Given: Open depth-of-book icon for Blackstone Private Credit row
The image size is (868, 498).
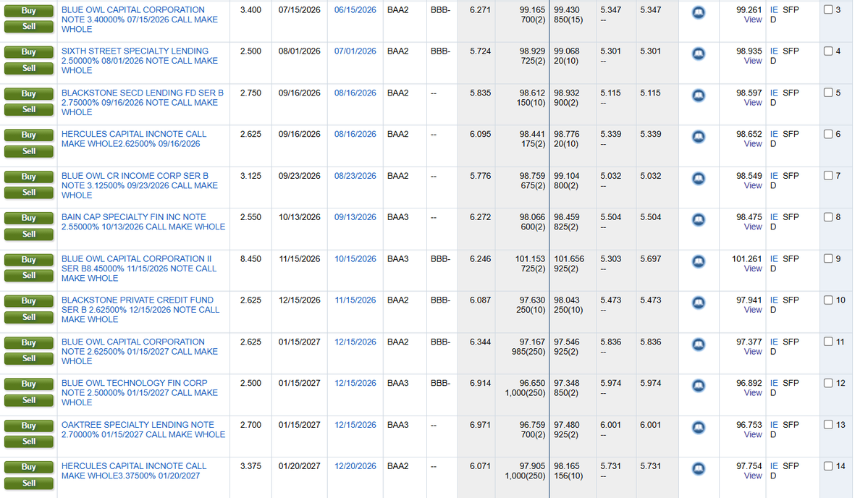Looking at the screenshot, I should pos(699,303).
